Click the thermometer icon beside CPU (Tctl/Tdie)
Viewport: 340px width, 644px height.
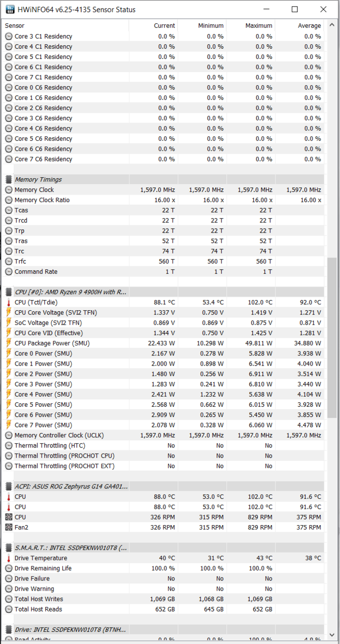(x=9, y=302)
